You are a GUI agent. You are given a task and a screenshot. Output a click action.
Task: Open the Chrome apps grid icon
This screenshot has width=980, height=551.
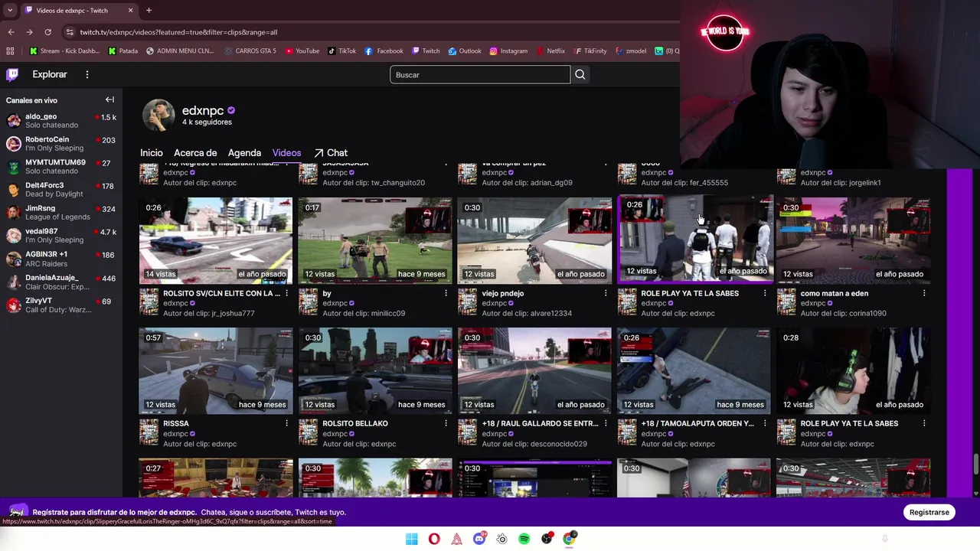(10, 51)
